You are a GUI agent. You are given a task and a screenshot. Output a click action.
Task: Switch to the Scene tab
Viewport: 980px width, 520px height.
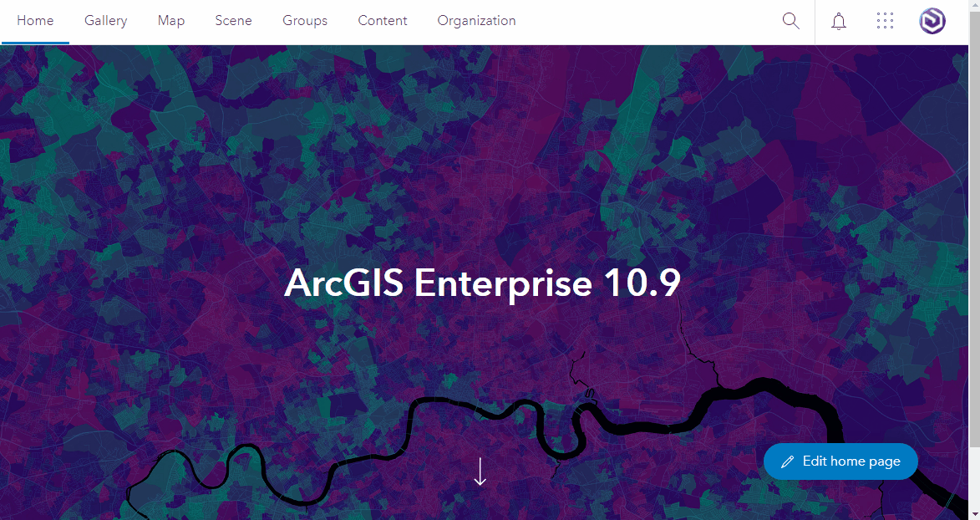point(233,21)
